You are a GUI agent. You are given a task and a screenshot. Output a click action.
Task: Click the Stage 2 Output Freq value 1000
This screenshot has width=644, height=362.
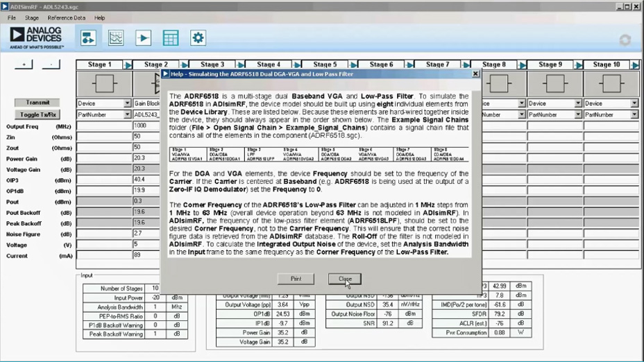click(146, 126)
